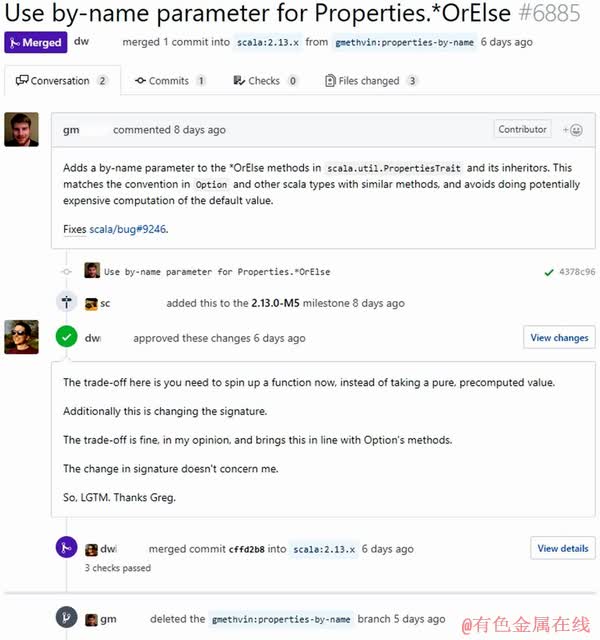600x640 pixels.
Task: Click the deleted branch icon in the timeline
Action: coord(67,617)
